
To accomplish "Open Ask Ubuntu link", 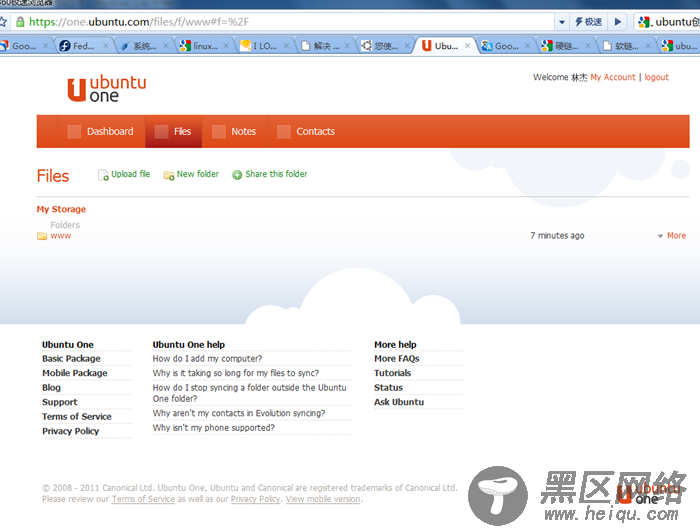I will [x=399, y=402].
